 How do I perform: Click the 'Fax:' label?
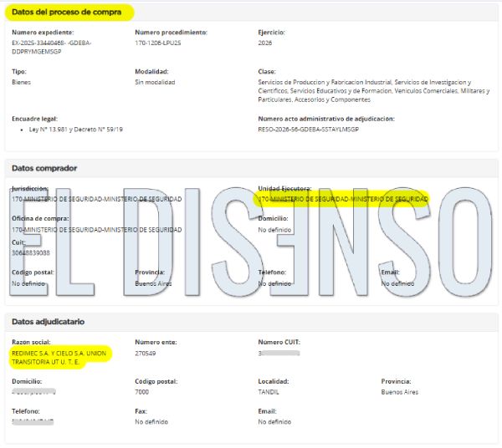pos(141,411)
